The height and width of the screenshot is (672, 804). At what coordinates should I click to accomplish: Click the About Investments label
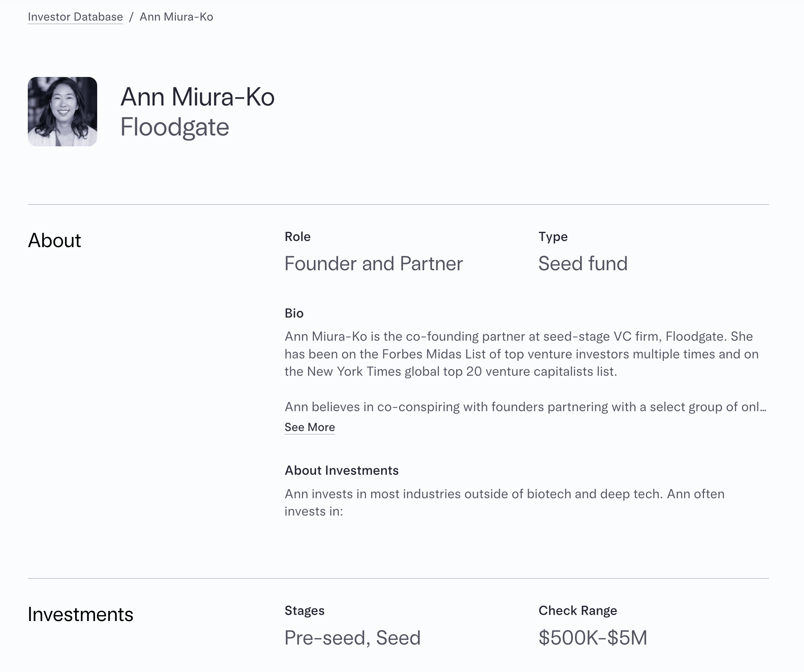click(x=342, y=470)
